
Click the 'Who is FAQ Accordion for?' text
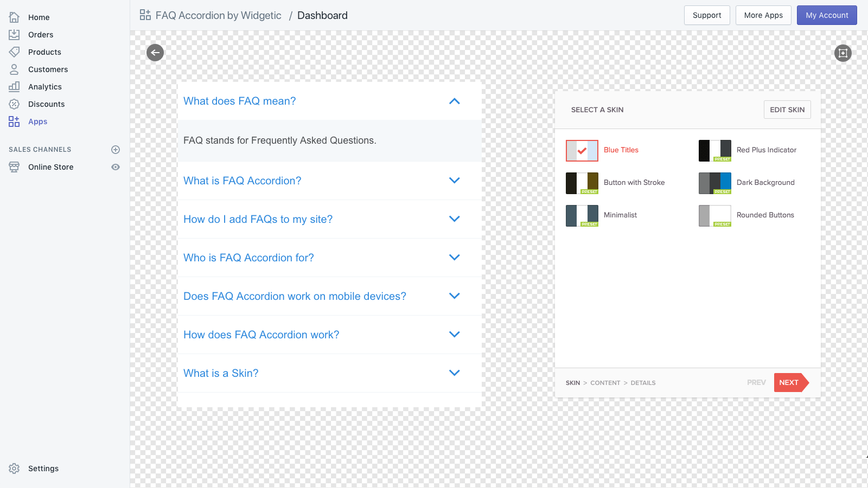click(248, 258)
